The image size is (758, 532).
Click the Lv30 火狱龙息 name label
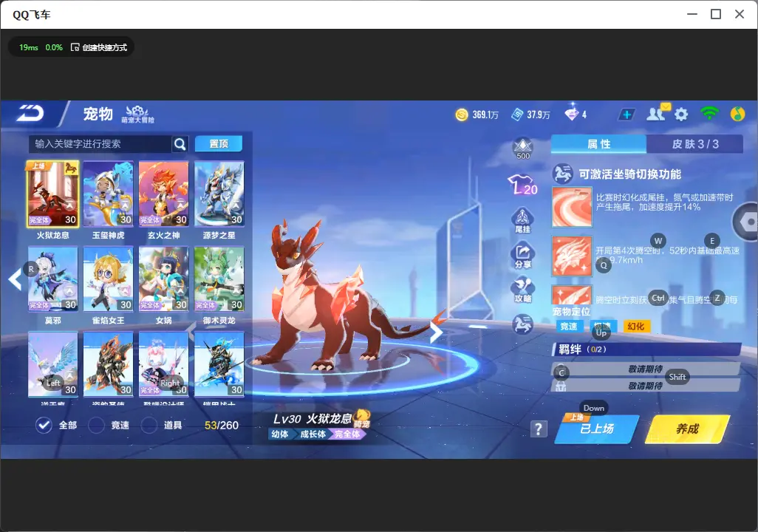313,419
